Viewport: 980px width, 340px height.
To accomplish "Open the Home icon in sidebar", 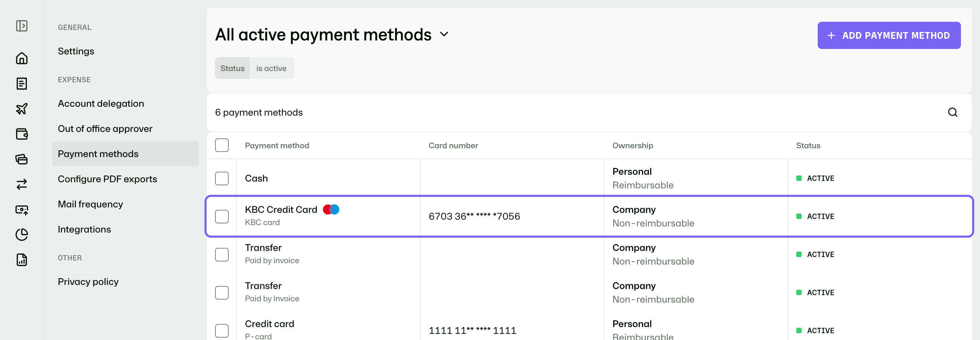I will tap(22, 58).
